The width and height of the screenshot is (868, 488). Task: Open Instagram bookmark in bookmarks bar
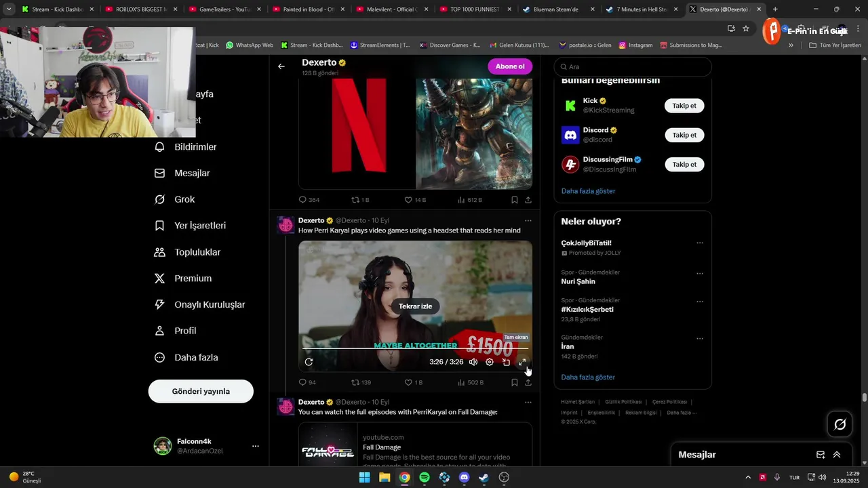tap(635, 45)
